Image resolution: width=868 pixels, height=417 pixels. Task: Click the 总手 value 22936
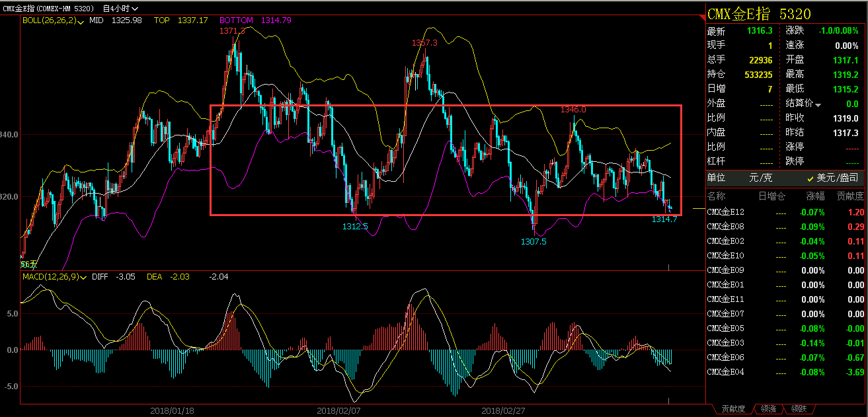[760, 60]
